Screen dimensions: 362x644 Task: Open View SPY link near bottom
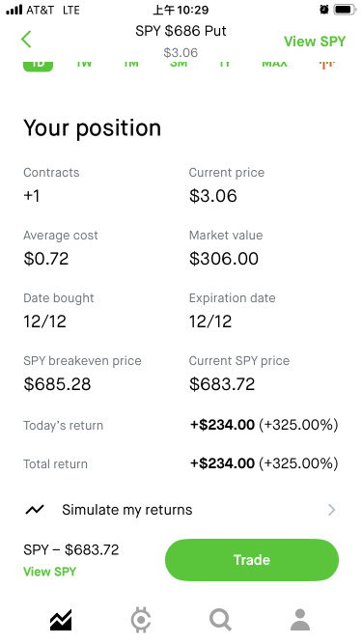pyautogui.click(x=49, y=572)
